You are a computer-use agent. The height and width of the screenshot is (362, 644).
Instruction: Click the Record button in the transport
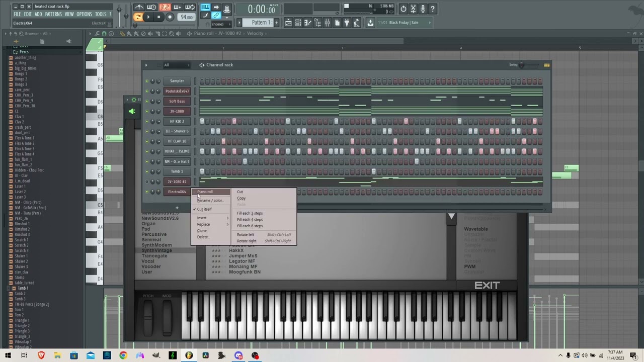pos(170,17)
